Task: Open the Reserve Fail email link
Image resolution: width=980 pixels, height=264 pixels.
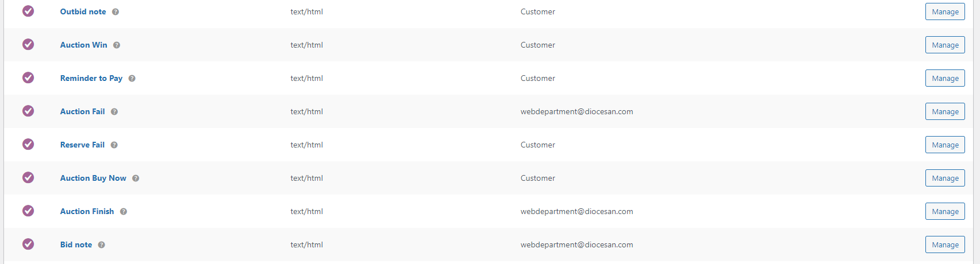Action: tap(82, 145)
